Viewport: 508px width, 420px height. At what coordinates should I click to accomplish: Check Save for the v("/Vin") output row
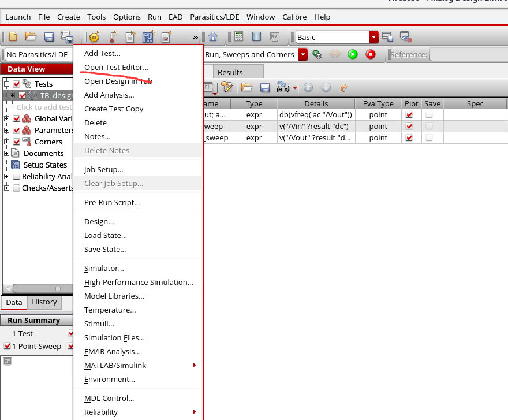[x=429, y=126]
